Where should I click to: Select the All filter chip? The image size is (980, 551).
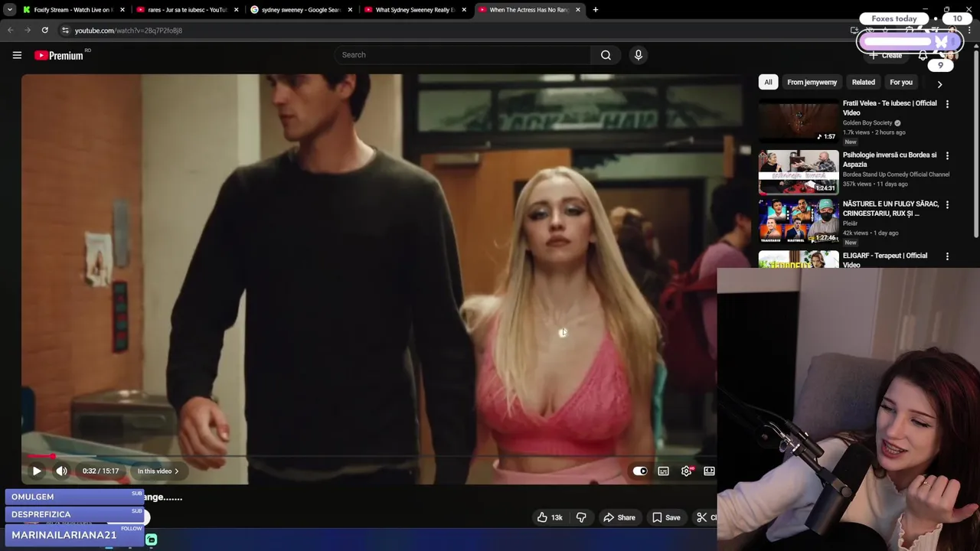tap(768, 82)
